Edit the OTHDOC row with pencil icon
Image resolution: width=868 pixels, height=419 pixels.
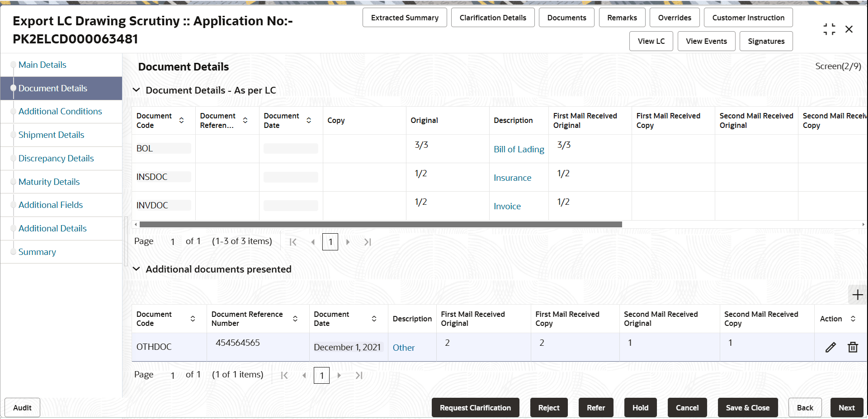point(830,347)
